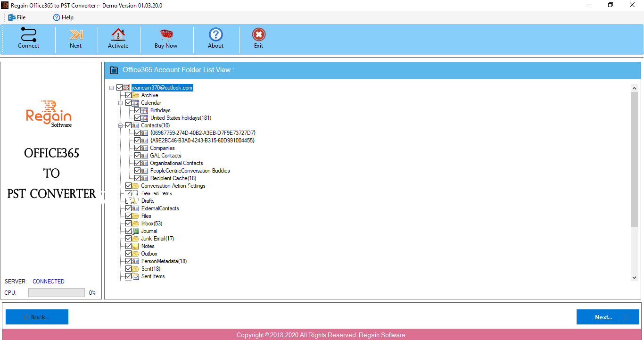This screenshot has width=644, height=340.
Task: Click the Buy Now cart icon
Action: [x=166, y=34]
